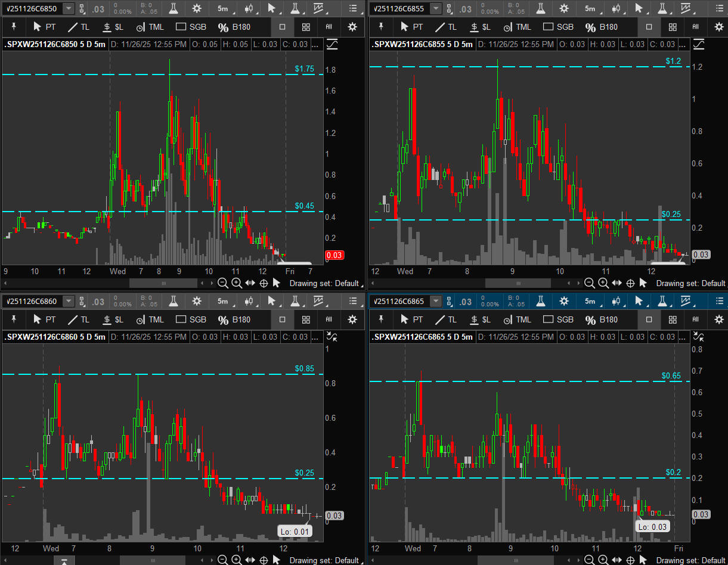
Task: Activate the crosshair pan icon below the C6860 chart
Action: 263,560
